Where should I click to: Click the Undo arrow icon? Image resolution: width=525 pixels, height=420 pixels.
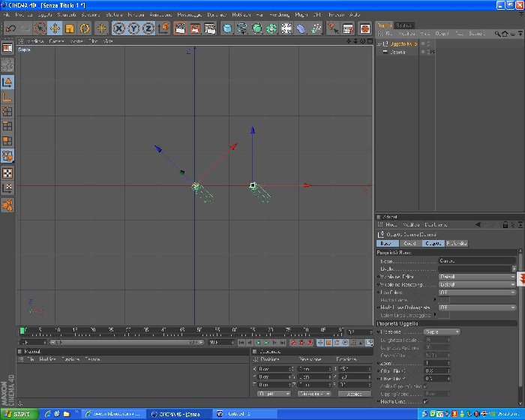tap(10, 28)
